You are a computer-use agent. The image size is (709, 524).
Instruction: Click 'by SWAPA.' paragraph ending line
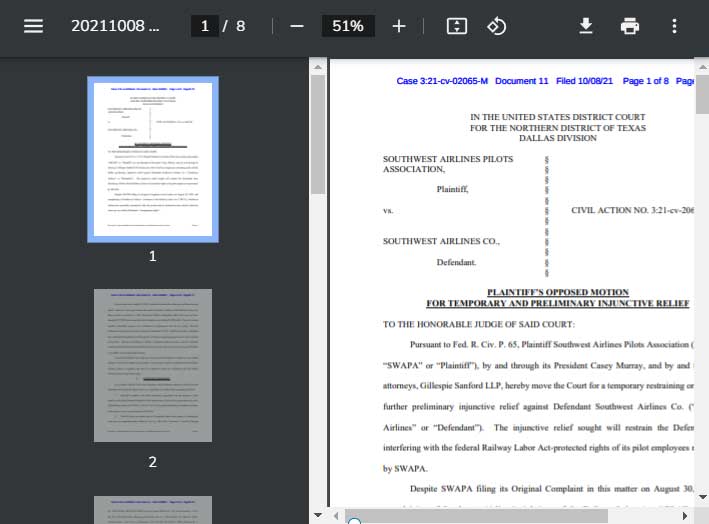tap(405, 468)
